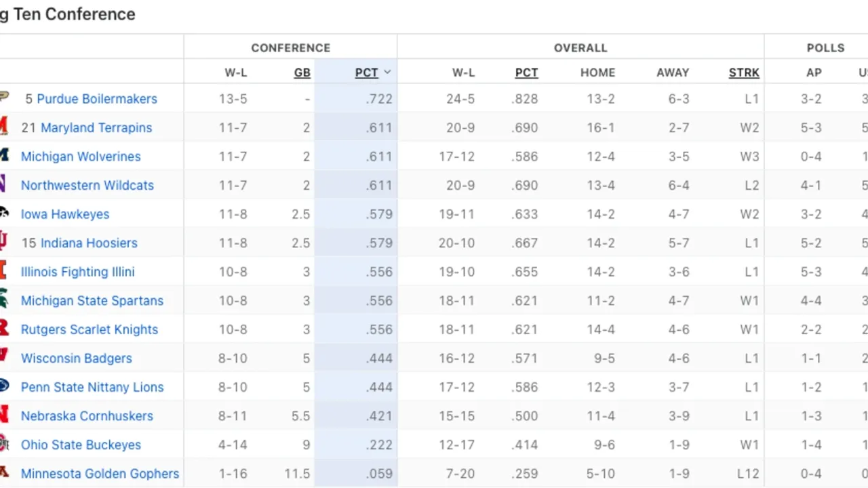
Task: Sort standings by the STRK column
Action: tap(744, 72)
